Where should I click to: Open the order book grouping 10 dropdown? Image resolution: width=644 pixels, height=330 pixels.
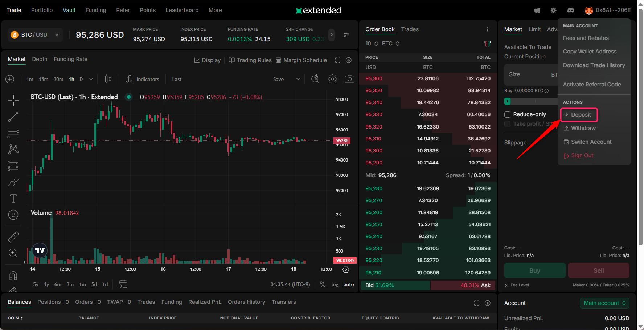372,44
